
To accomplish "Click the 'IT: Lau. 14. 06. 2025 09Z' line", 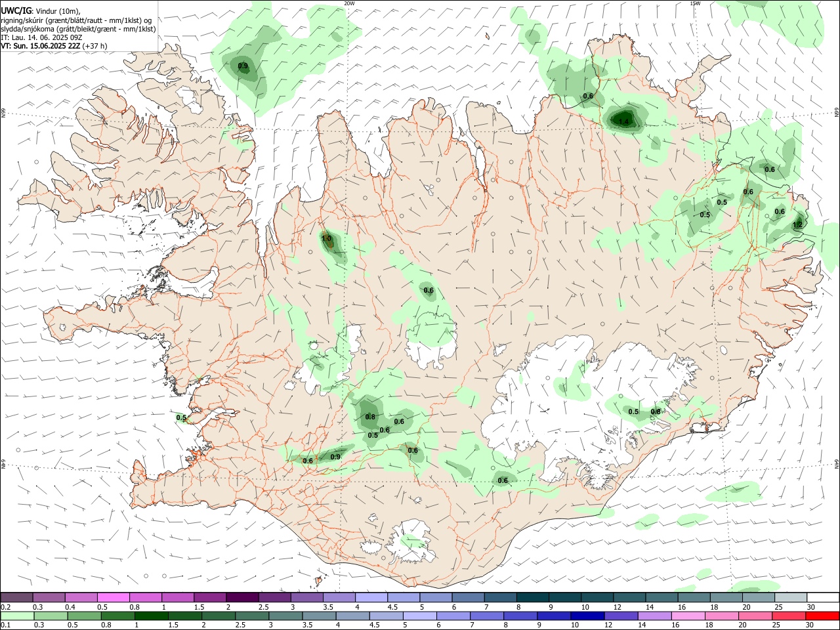I will [41, 37].
